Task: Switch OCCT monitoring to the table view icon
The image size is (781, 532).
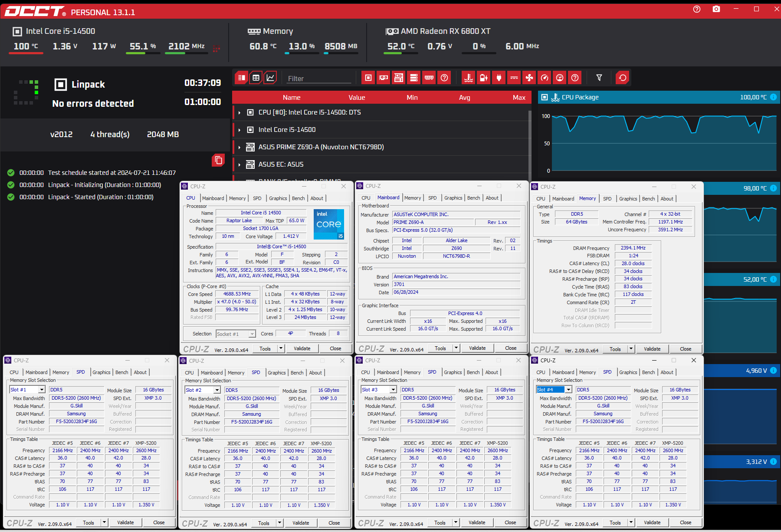Action: coord(256,78)
